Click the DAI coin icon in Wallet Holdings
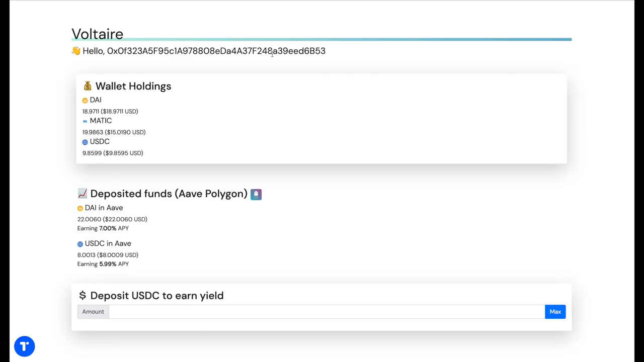644x362 pixels. tap(85, 101)
